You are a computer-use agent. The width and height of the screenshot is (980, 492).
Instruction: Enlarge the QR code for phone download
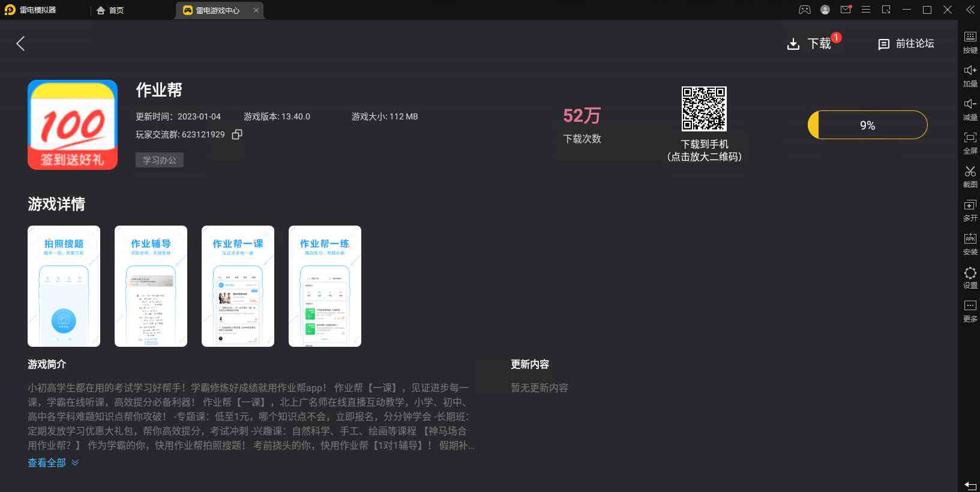[x=704, y=109]
